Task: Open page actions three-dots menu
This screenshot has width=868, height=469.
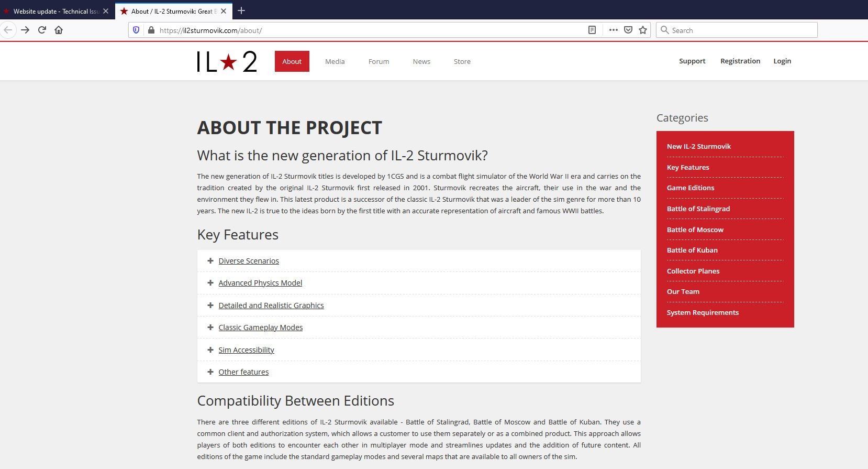Action: point(613,30)
